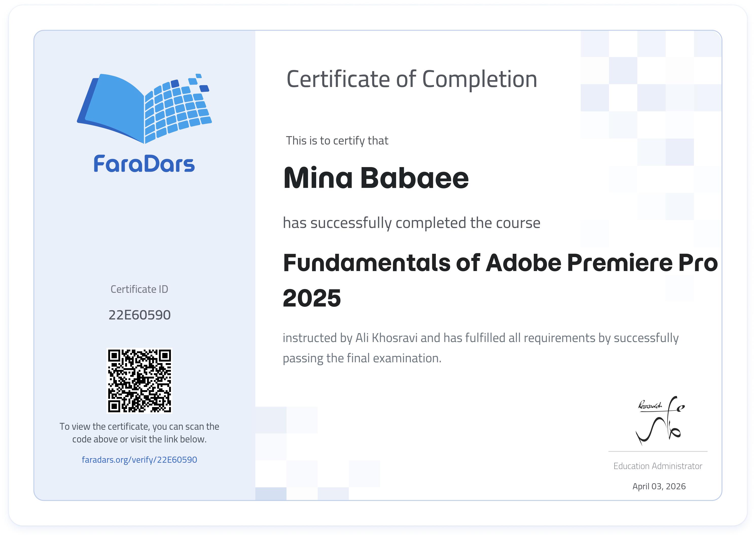The width and height of the screenshot is (756, 538).
Task: Click the 'instructed by Ali Khosravi' sentence
Action: click(x=480, y=338)
